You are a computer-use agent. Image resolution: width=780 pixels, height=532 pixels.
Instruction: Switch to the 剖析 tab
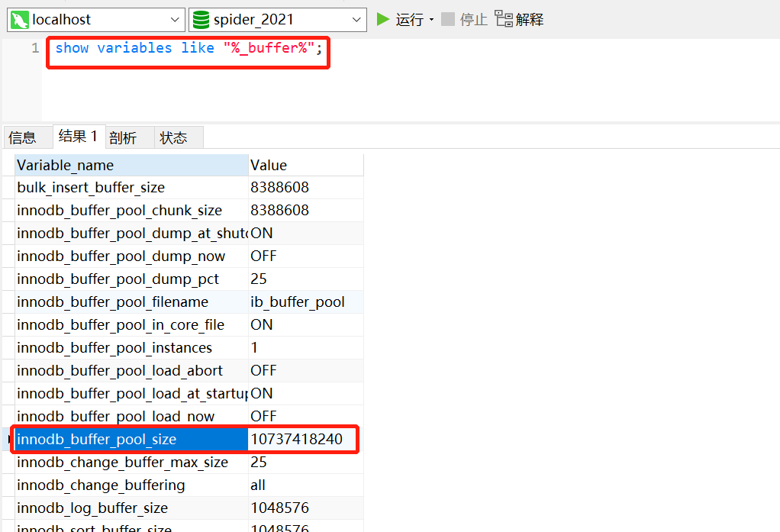[x=124, y=137]
